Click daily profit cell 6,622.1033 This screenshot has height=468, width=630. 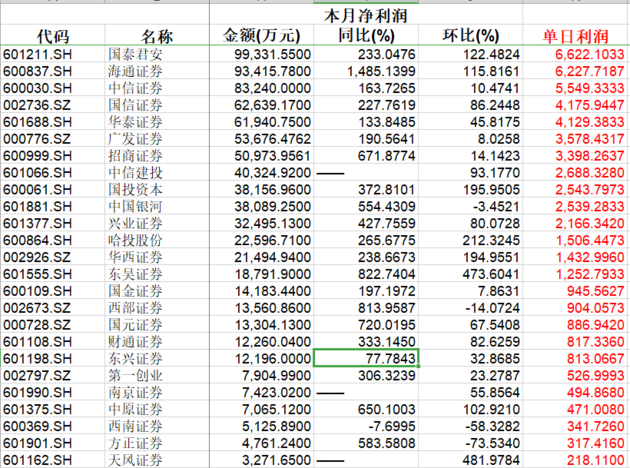tap(575, 54)
